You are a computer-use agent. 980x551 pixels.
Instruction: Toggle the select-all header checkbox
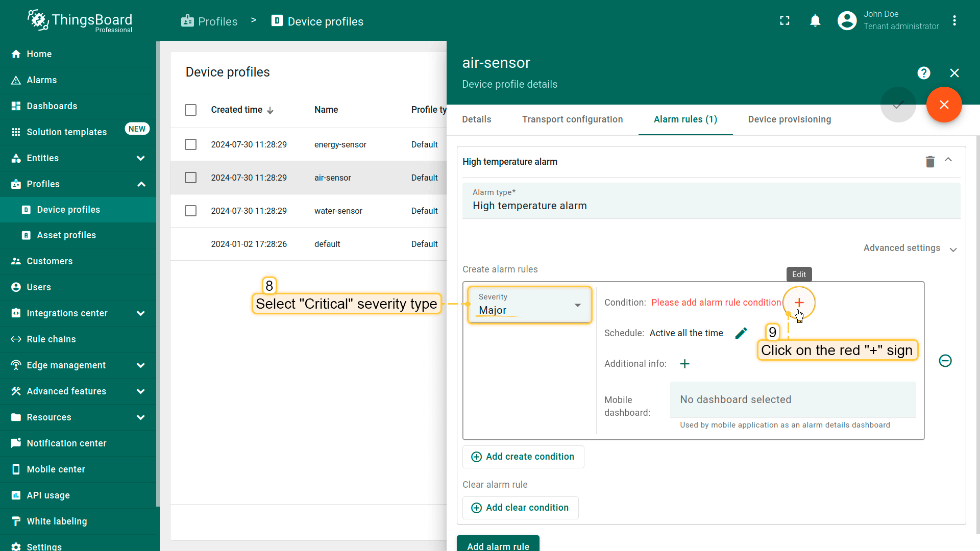click(x=190, y=110)
